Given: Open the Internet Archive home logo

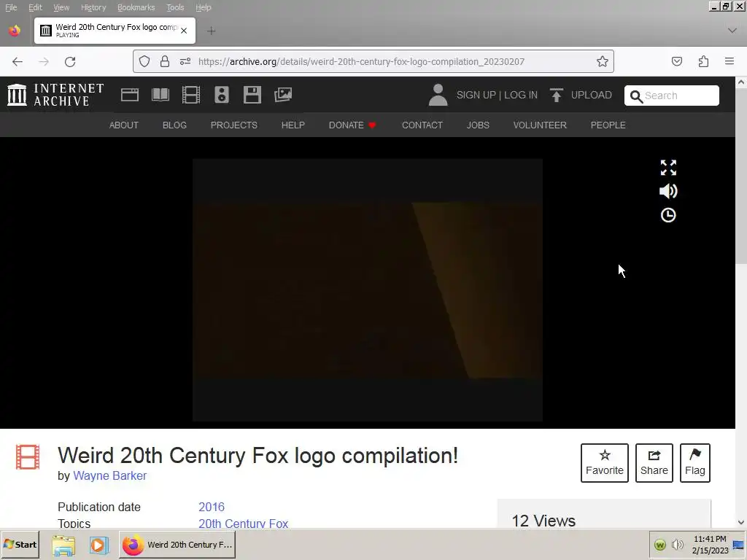Looking at the screenshot, I should pyautogui.click(x=55, y=95).
